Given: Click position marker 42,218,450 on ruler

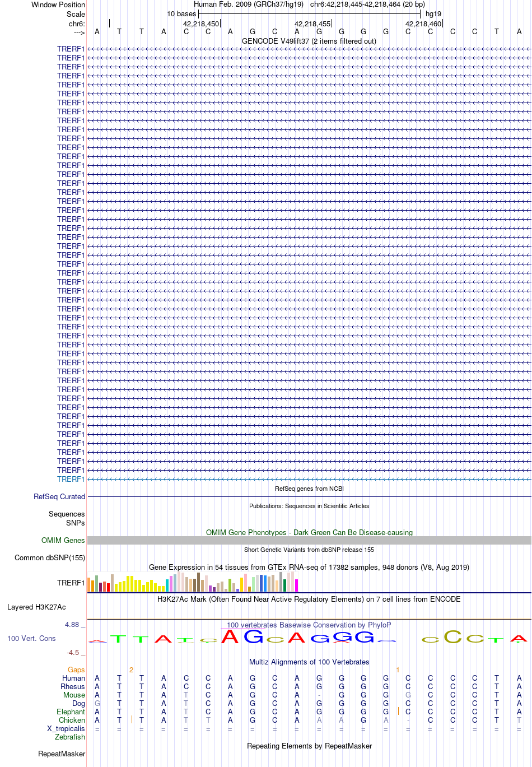Looking at the screenshot, I should 201,24.
